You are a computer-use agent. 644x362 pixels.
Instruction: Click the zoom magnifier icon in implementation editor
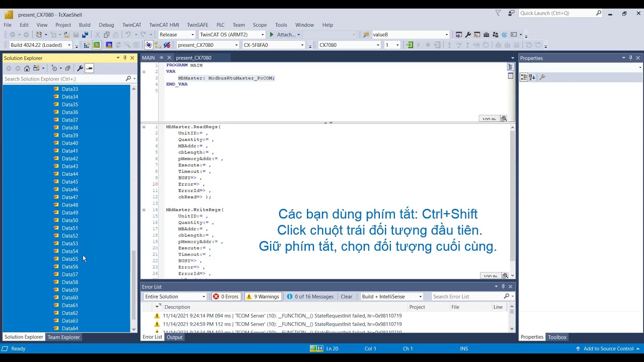[505, 276]
